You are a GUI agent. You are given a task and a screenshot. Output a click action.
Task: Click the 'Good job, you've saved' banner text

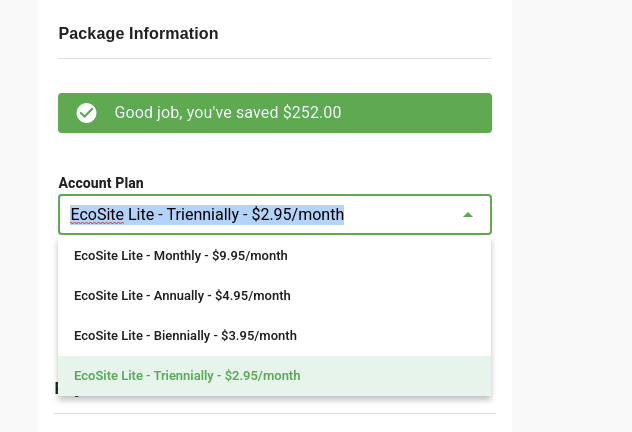click(x=196, y=113)
